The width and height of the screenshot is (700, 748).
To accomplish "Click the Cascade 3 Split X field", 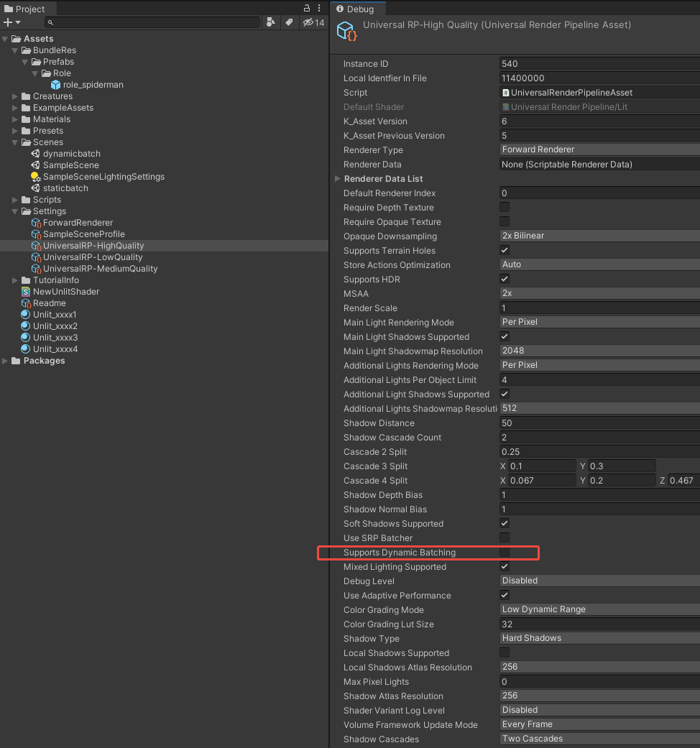I will pyautogui.click(x=542, y=466).
